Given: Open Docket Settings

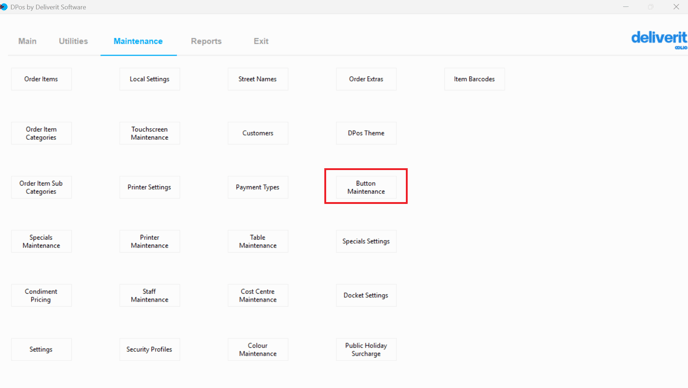Looking at the screenshot, I should (366, 295).
